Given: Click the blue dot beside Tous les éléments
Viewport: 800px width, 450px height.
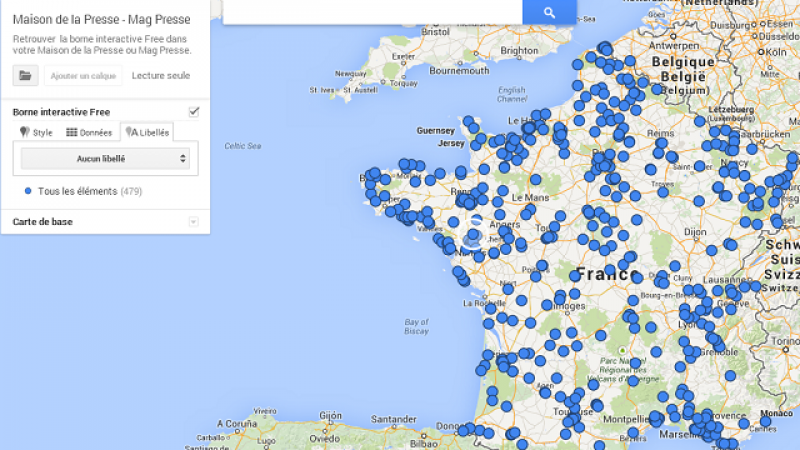Looking at the screenshot, I should 28,191.
